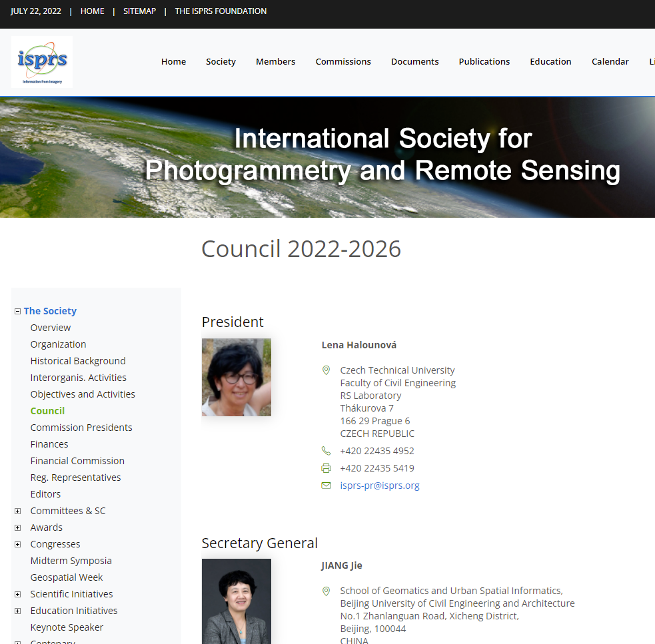Open the Publications menu

tap(484, 61)
